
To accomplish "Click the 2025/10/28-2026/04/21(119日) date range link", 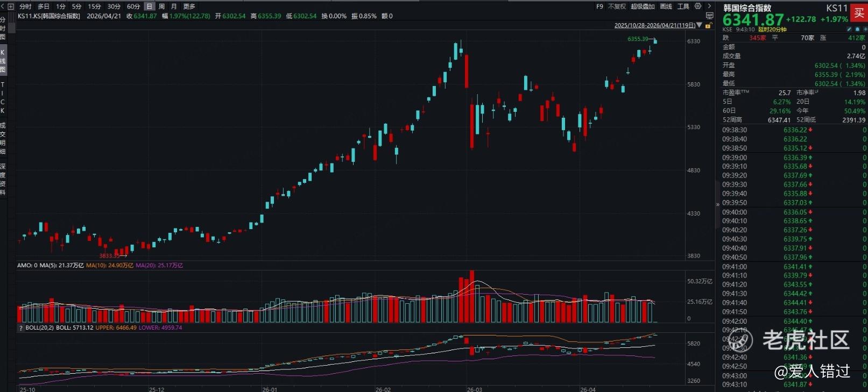I will click(655, 25).
